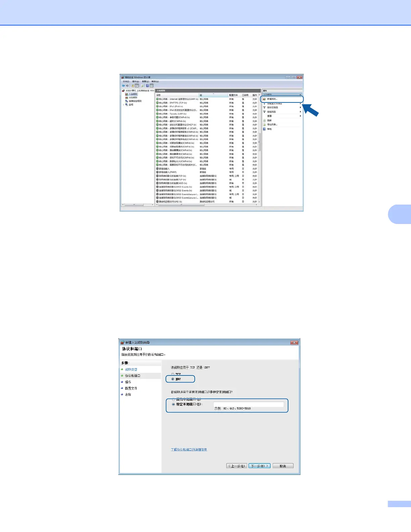Click the rules list vertical scrollbar

[x=259, y=141]
